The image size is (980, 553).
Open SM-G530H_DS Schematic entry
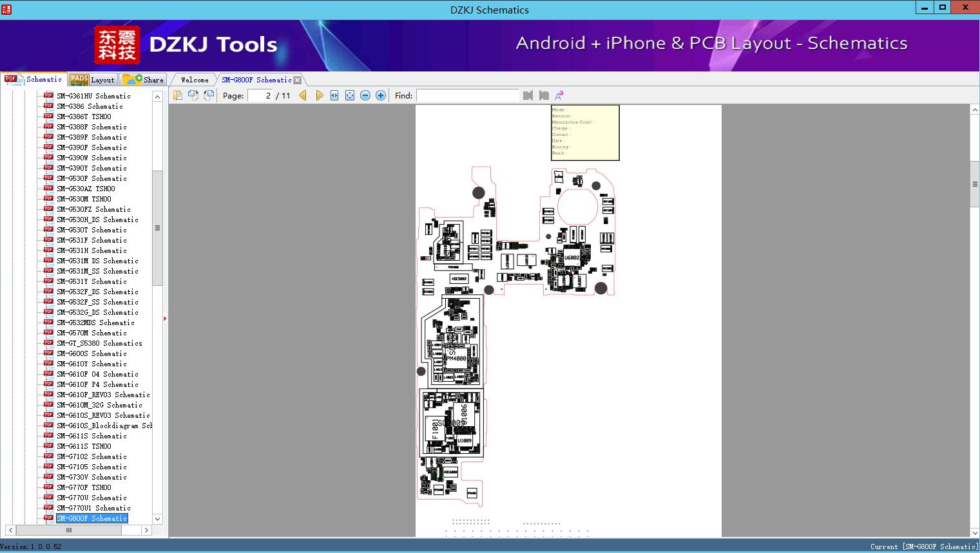point(97,220)
